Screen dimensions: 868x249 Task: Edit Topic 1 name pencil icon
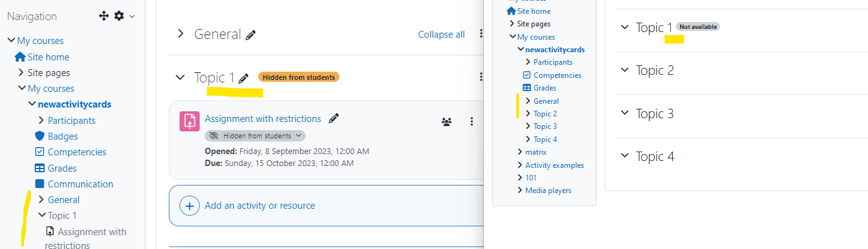pyautogui.click(x=244, y=78)
